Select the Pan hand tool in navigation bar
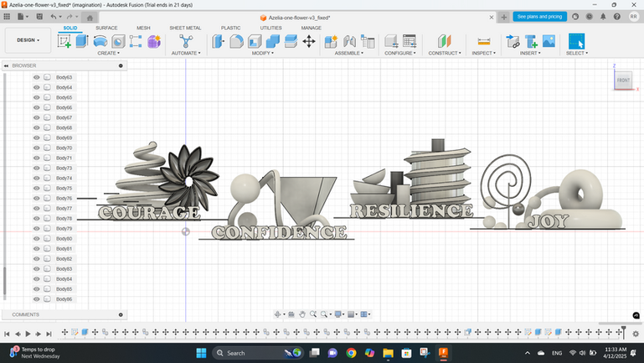This screenshot has width=644, height=363. [302, 314]
